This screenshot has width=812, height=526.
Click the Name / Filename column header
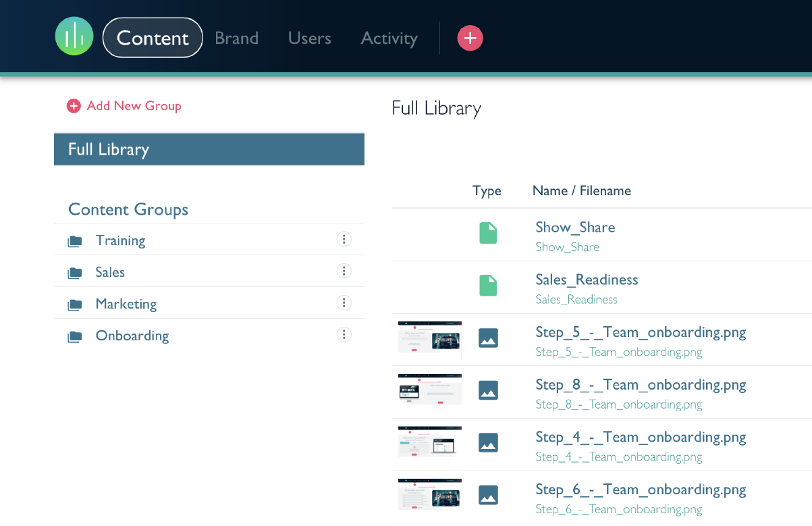pyautogui.click(x=582, y=191)
